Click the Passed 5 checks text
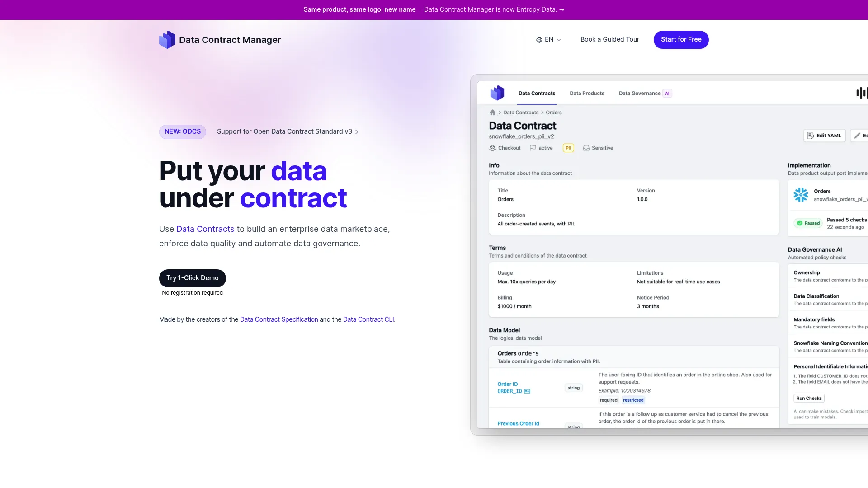Image resolution: width=868 pixels, height=488 pixels. click(x=847, y=220)
